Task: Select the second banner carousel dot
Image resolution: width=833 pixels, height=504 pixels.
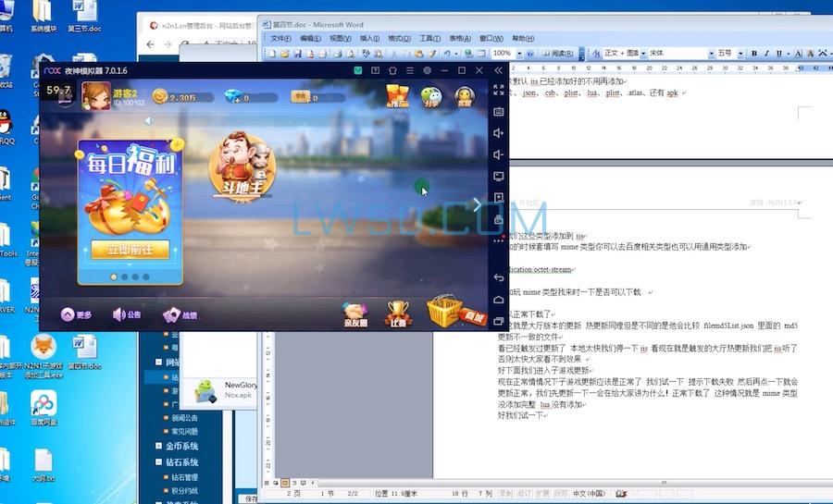Action: [124, 277]
